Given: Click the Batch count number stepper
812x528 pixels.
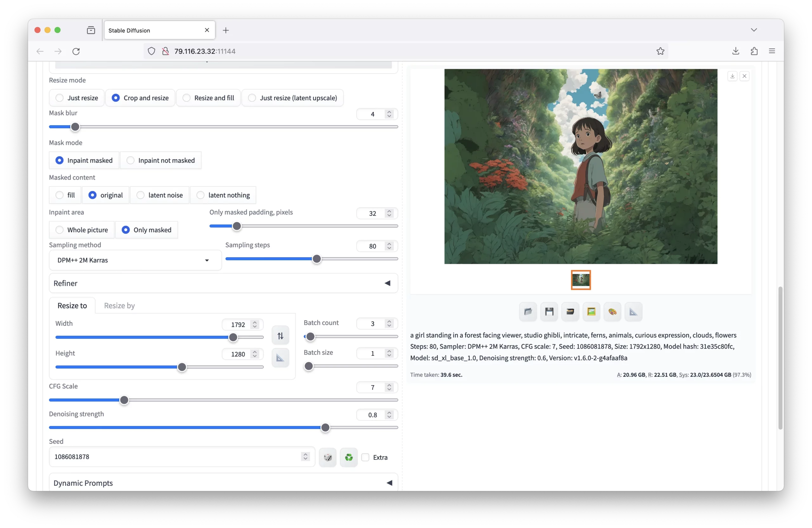Looking at the screenshot, I should (389, 324).
